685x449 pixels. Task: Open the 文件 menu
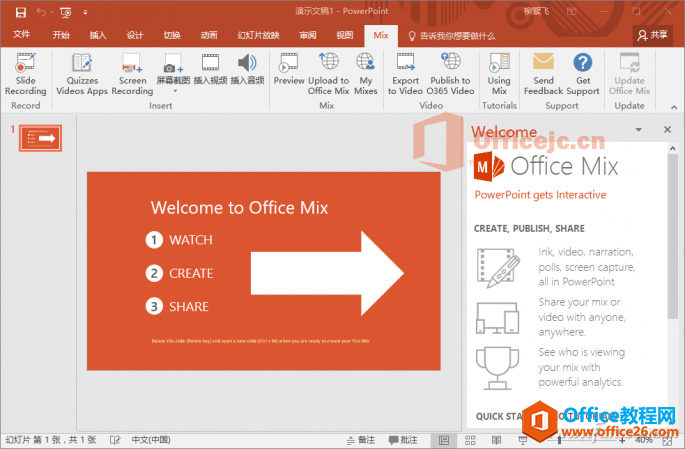21,35
